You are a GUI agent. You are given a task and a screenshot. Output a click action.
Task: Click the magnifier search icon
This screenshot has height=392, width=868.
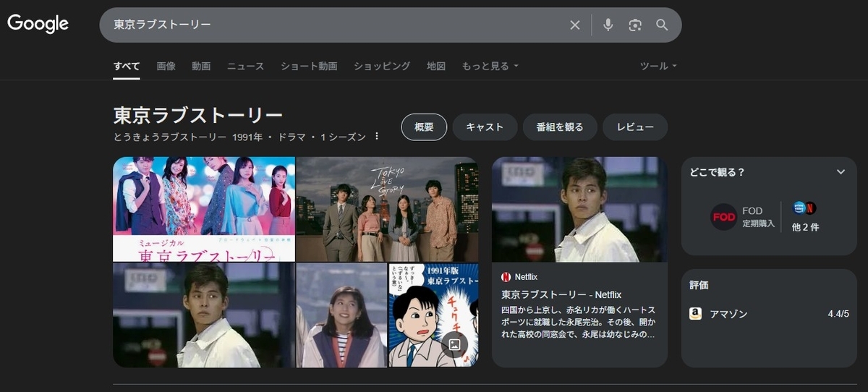click(x=662, y=25)
